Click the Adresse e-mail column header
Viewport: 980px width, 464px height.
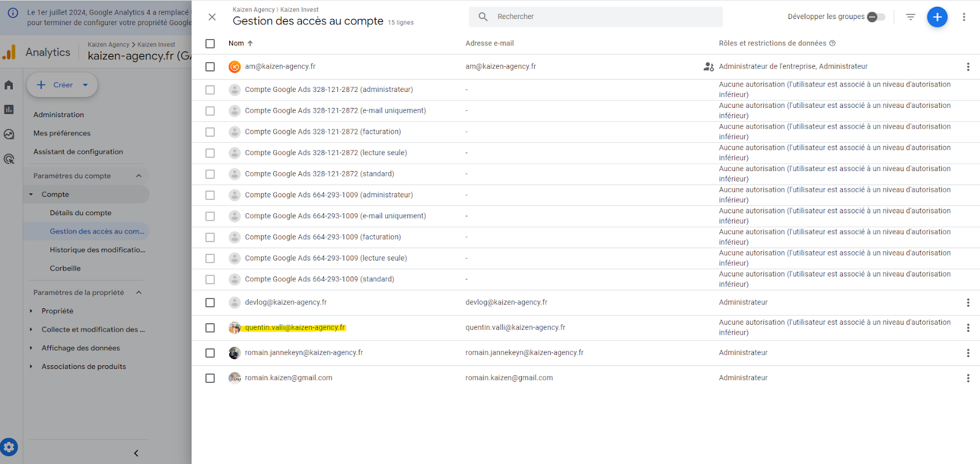tap(489, 44)
